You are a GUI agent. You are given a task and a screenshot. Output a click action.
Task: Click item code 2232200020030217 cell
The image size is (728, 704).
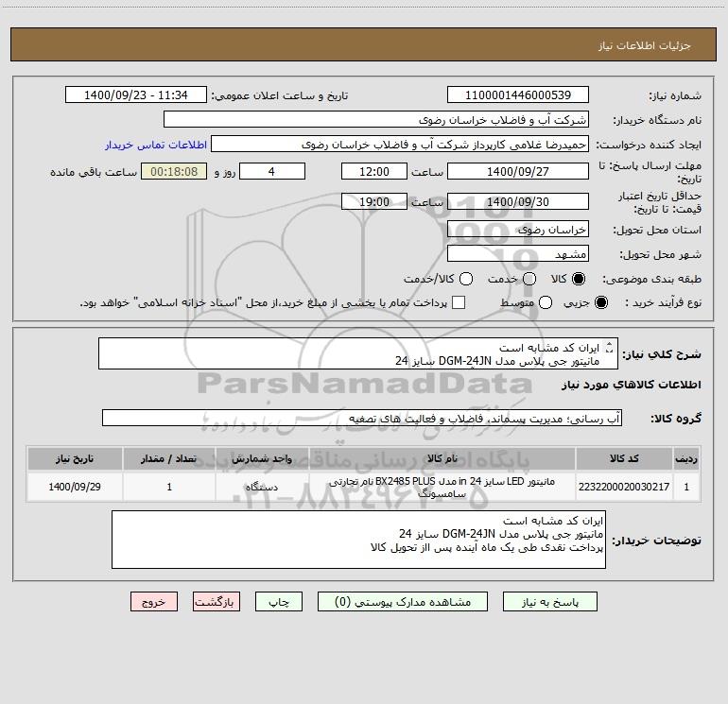point(624,487)
